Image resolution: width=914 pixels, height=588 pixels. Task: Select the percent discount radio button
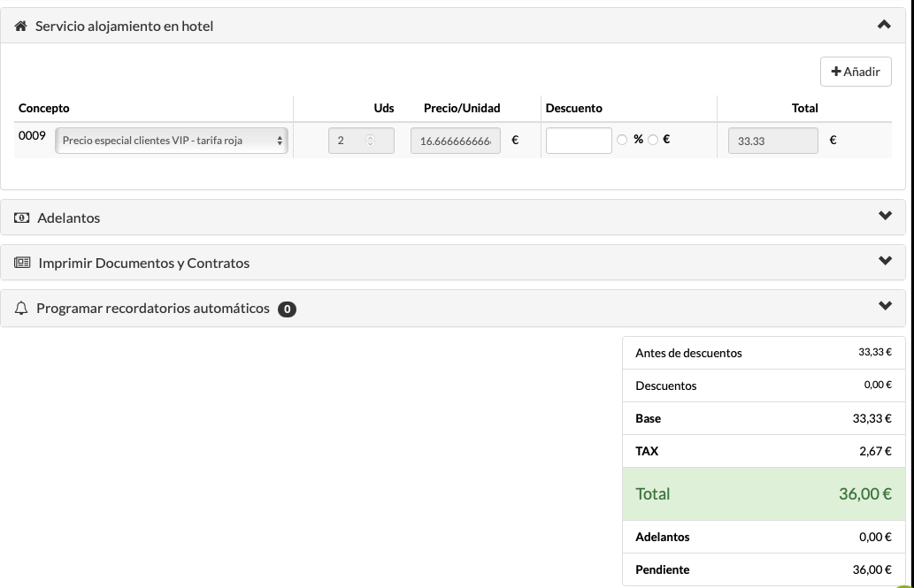point(622,140)
